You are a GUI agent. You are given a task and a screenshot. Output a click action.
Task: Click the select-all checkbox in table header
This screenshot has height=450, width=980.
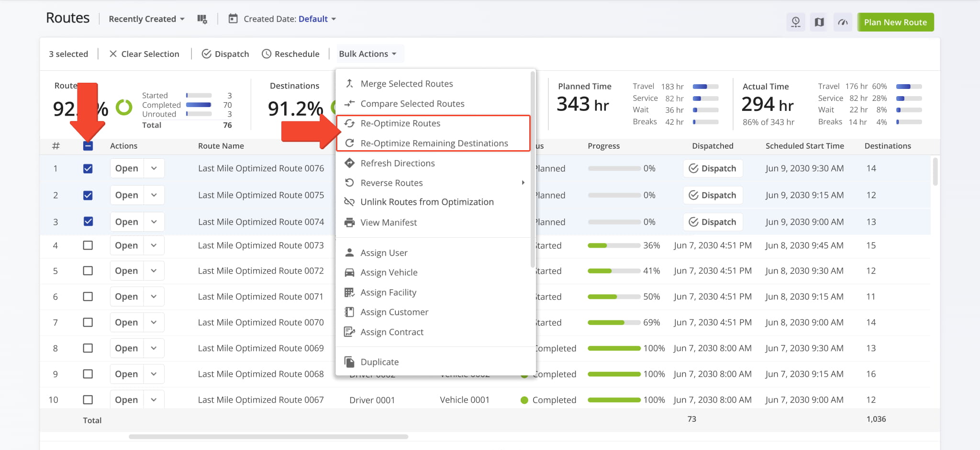pos(88,146)
